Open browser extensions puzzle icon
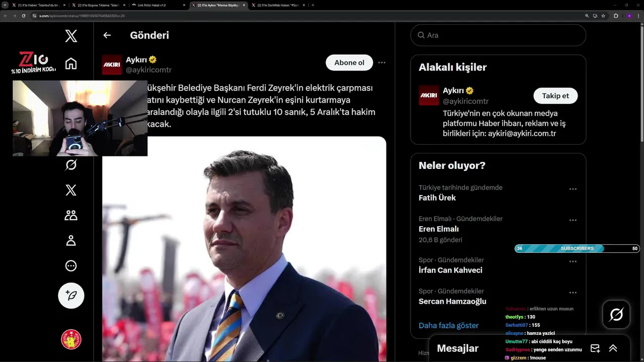Screen dimensions: 644x362 coord(616,16)
